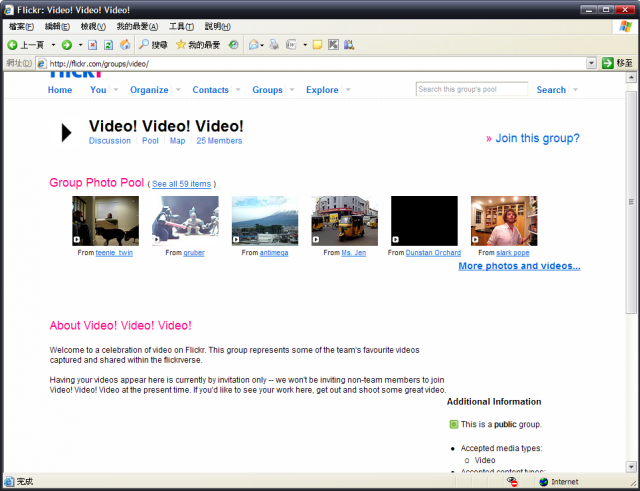640x491 pixels.
Task: Open the robot toys video from gruber
Action: coord(185,221)
